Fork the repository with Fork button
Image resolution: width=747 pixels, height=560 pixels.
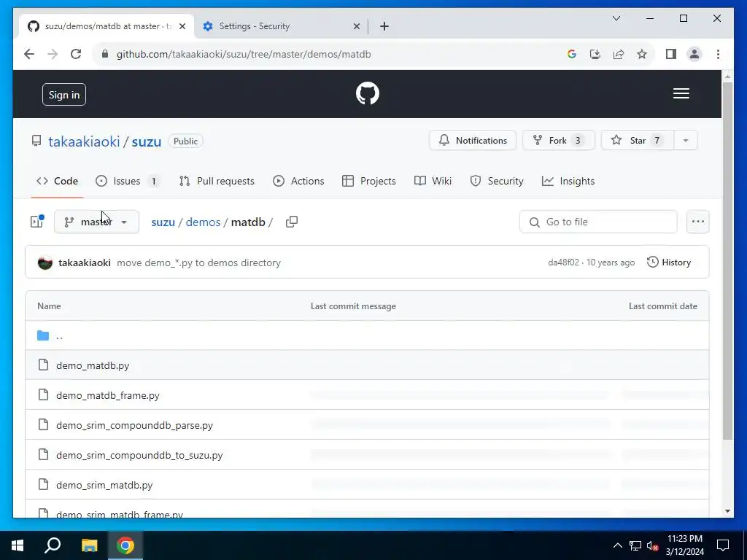558,140
